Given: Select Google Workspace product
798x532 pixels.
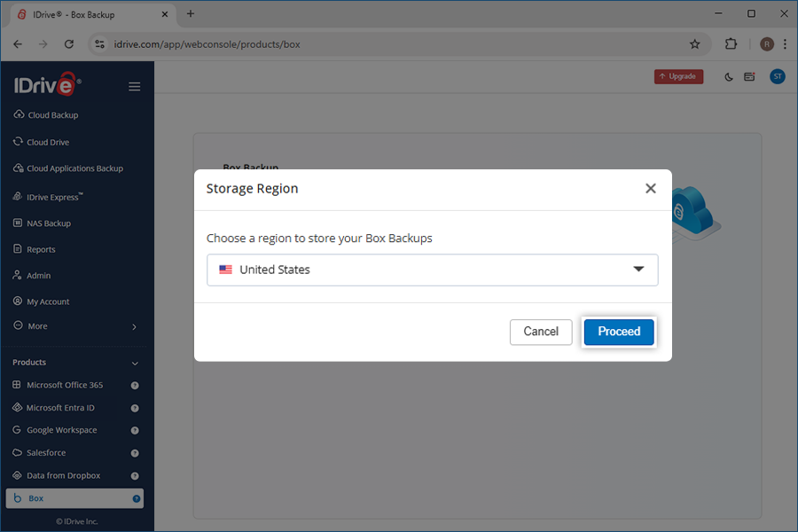Looking at the screenshot, I should 54,430.
